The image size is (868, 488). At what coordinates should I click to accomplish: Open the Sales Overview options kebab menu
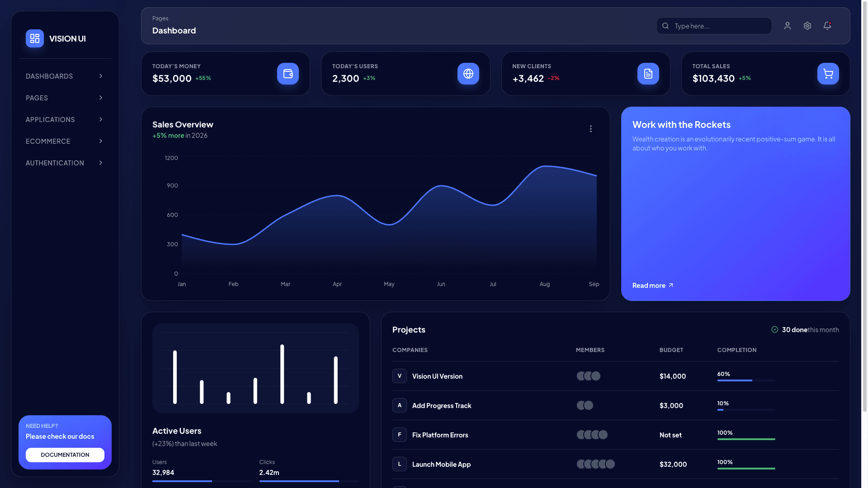[591, 129]
